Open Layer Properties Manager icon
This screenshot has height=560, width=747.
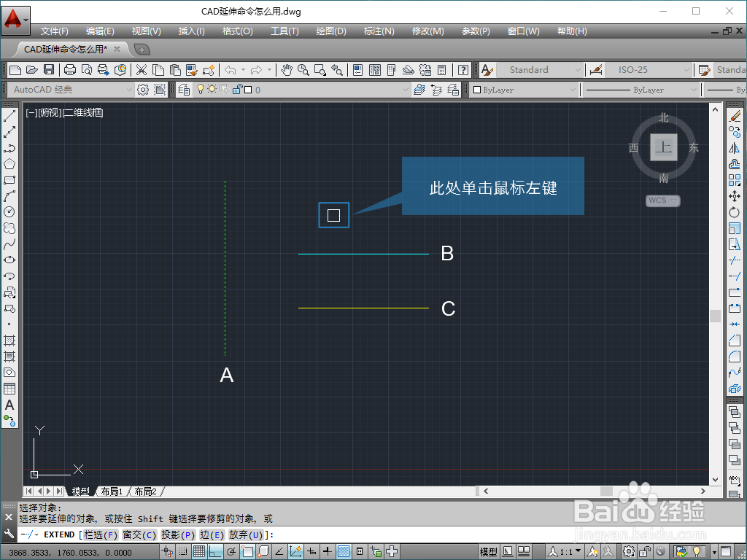point(184,90)
